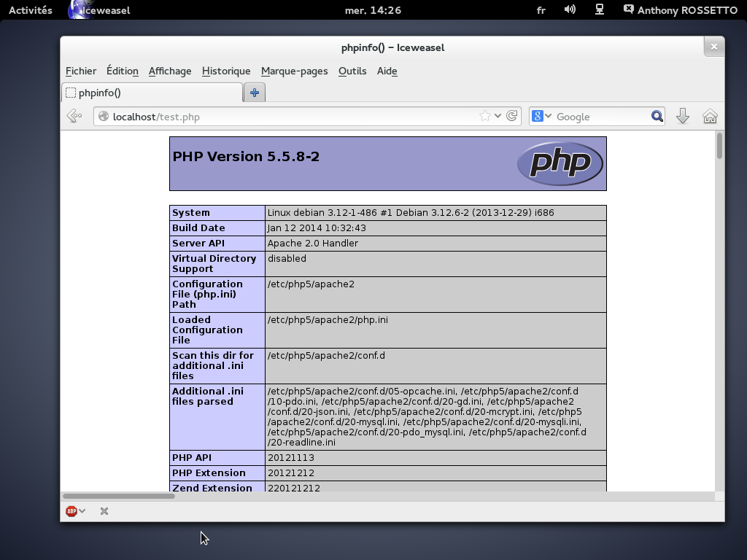Click the Virtual Directory Support label
Viewport: 747px width, 560px height.
point(214,263)
